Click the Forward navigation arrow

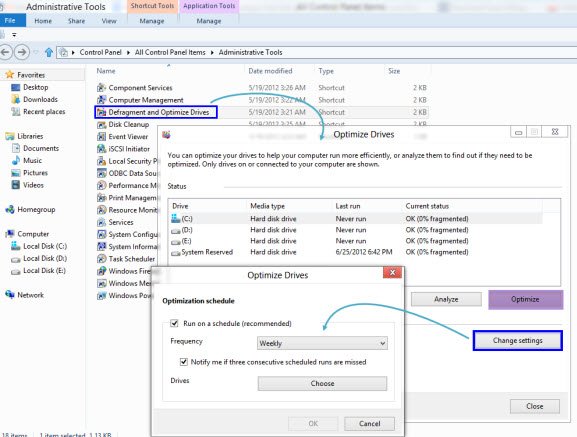coord(22,52)
